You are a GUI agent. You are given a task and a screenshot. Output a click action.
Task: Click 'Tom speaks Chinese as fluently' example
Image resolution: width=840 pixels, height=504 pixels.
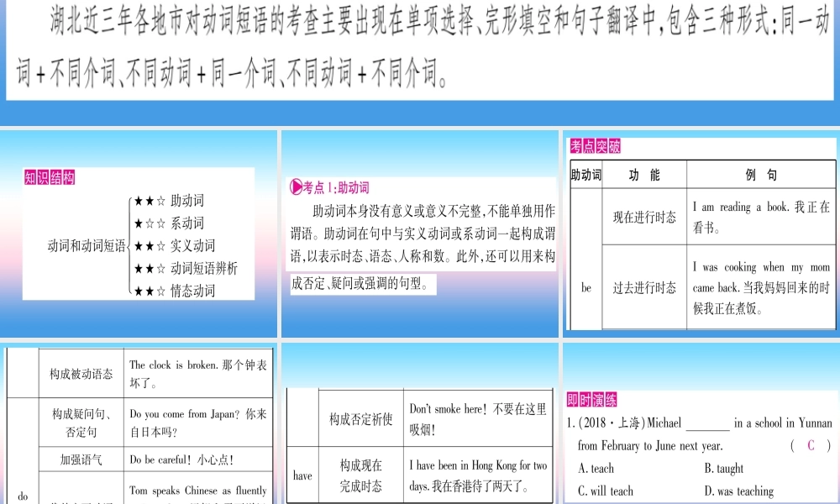[x=198, y=490]
